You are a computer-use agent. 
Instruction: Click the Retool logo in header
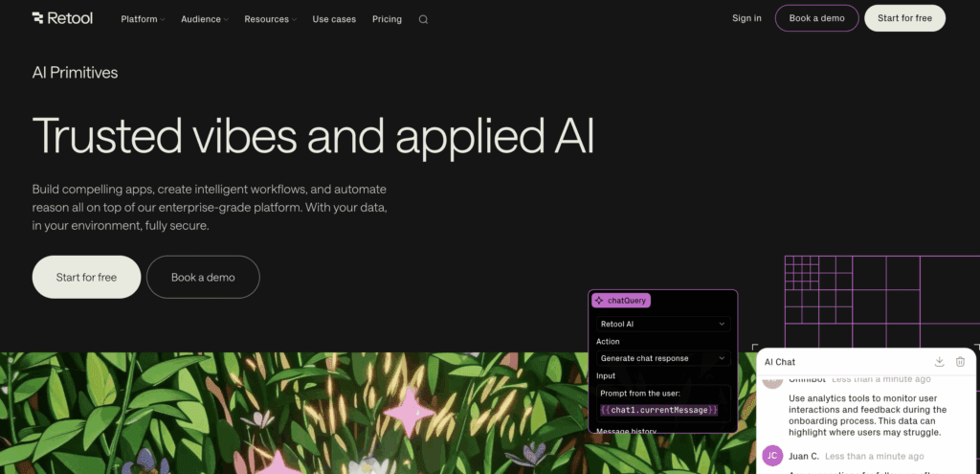pyautogui.click(x=62, y=18)
